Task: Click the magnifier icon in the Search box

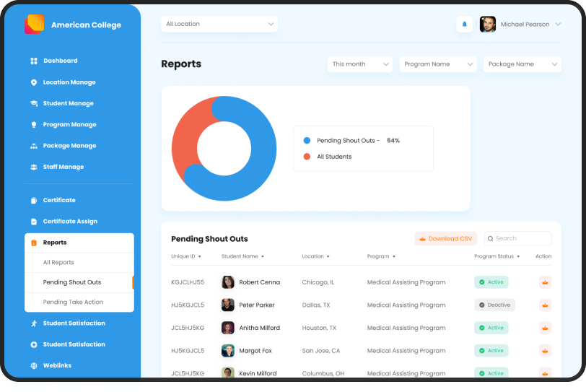Action: [x=490, y=239]
